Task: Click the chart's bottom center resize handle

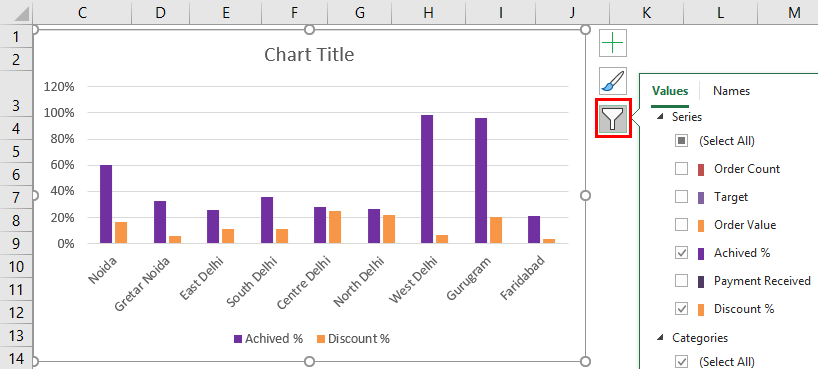Action: pyautogui.click(x=309, y=361)
